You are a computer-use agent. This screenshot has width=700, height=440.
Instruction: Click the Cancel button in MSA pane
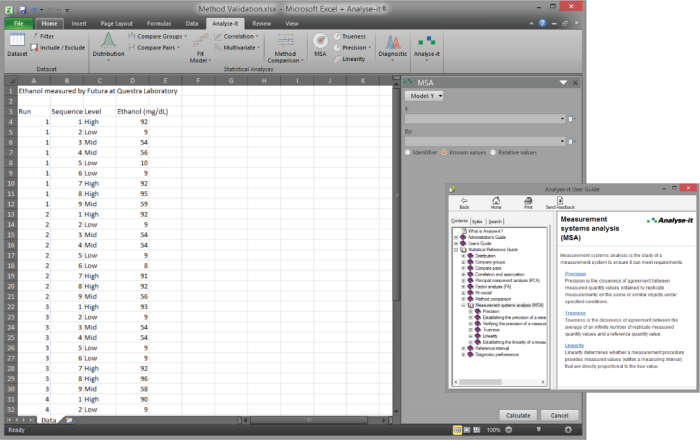[x=559, y=415]
